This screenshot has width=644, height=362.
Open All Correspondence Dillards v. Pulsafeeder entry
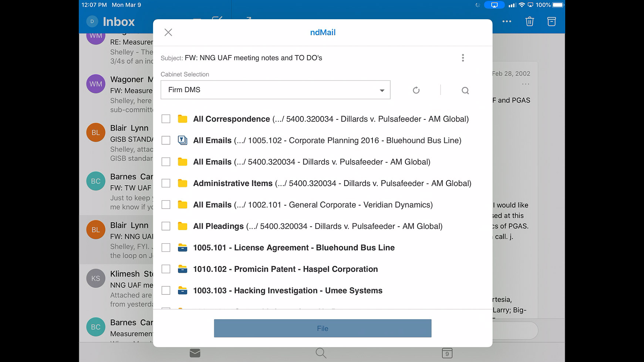[331, 119]
